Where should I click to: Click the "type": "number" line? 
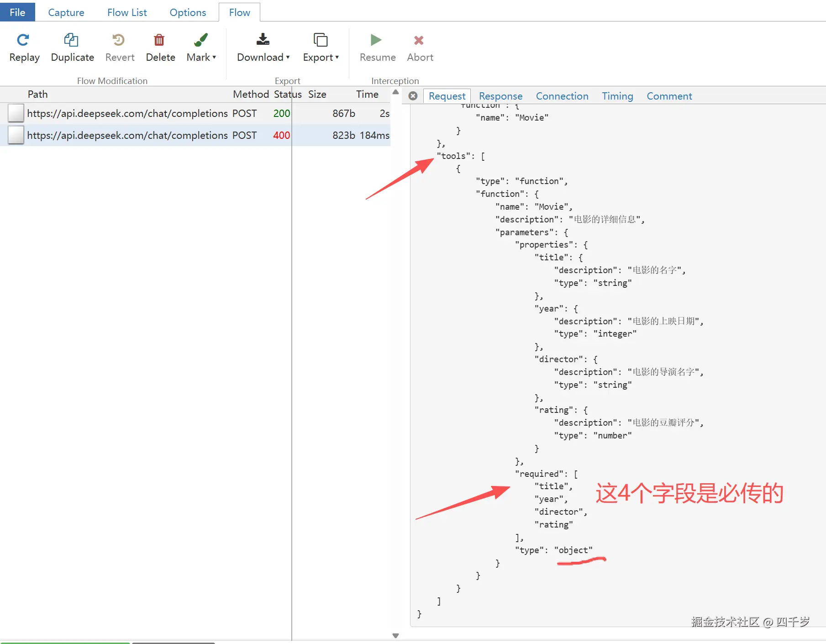pos(593,435)
